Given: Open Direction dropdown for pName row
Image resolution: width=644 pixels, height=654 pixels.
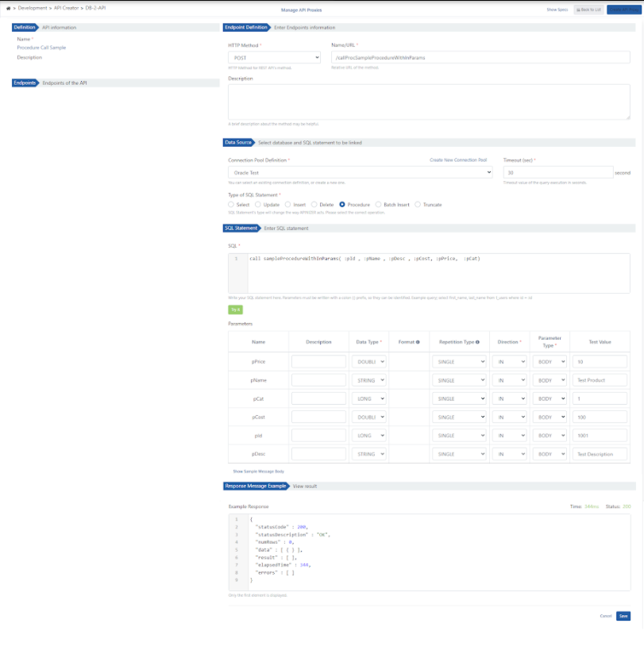Looking at the screenshot, I should coord(511,380).
